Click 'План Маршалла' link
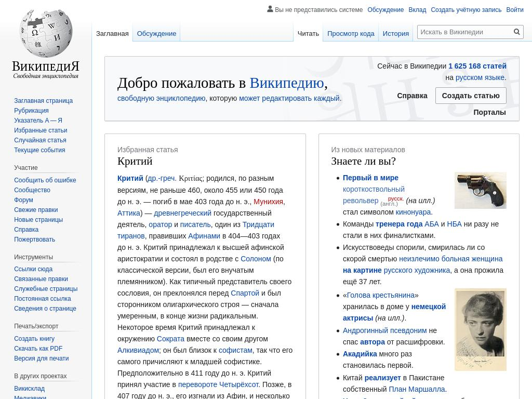The image size is (532, 399). (x=417, y=389)
